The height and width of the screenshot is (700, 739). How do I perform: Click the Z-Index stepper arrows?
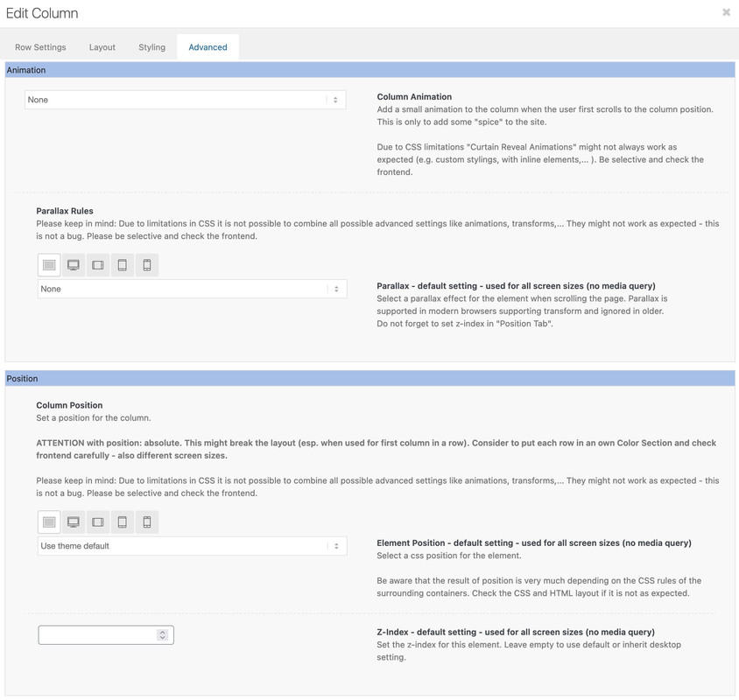(x=163, y=635)
